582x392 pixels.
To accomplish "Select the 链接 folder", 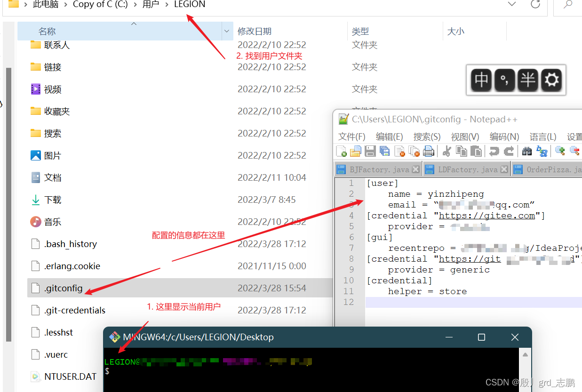I will [x=53, y=67].
